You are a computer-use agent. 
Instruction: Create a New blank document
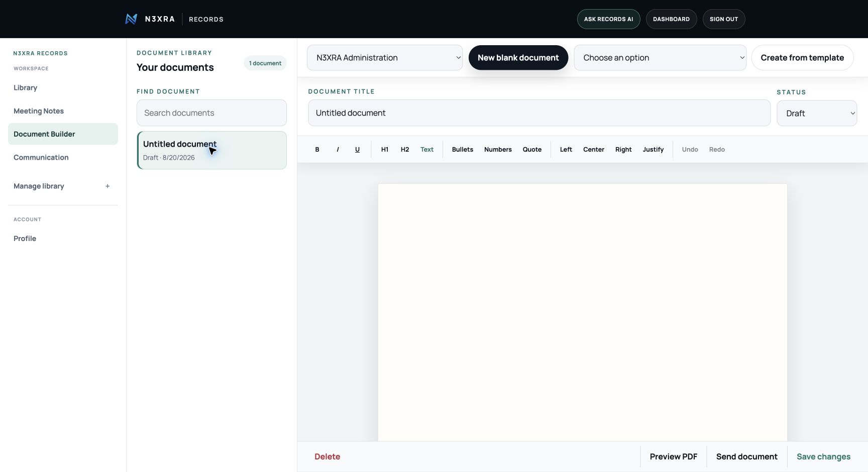[518, 58]
